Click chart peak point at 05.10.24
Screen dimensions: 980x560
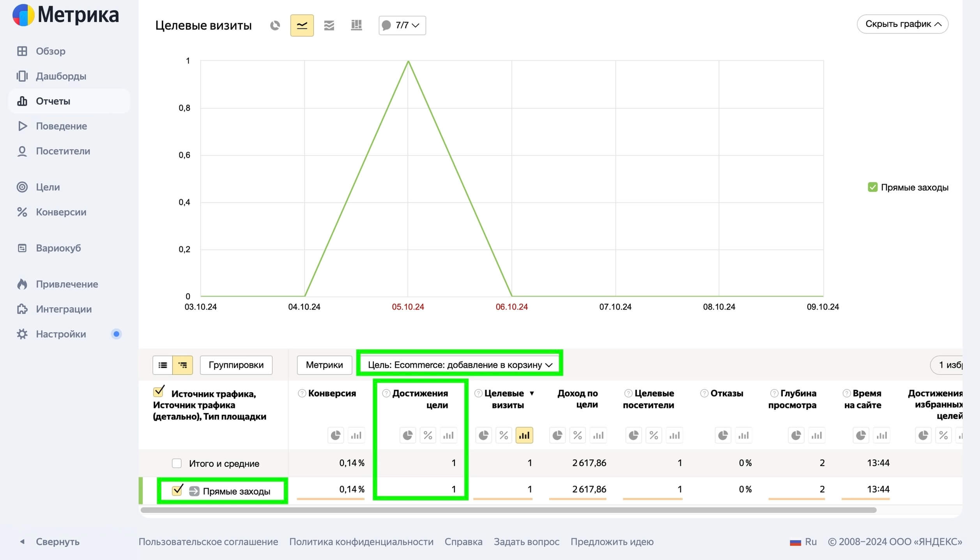coord(408,61)
